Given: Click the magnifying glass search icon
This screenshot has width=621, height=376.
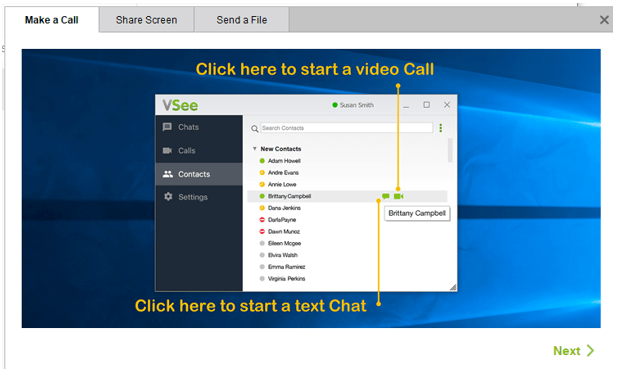Looking at the screenshot, I should click(255, 128).
